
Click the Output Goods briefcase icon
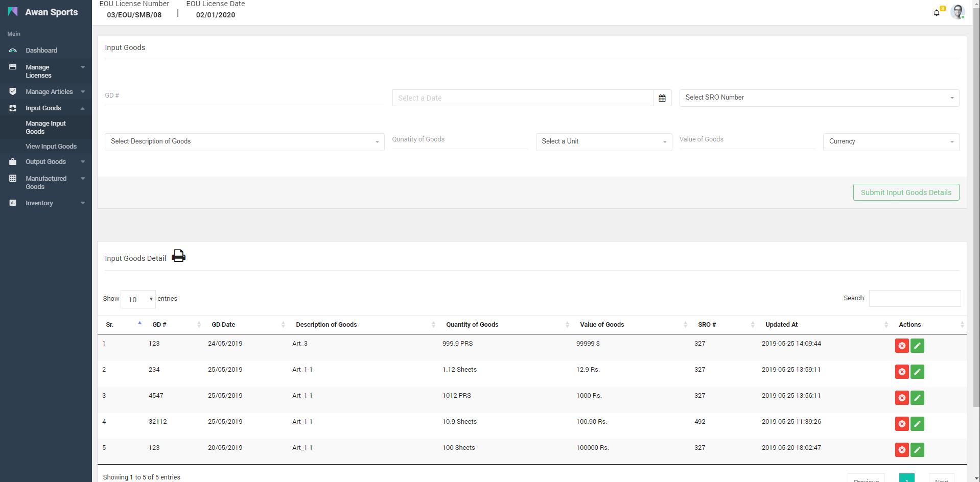click(x=13, y=162)
